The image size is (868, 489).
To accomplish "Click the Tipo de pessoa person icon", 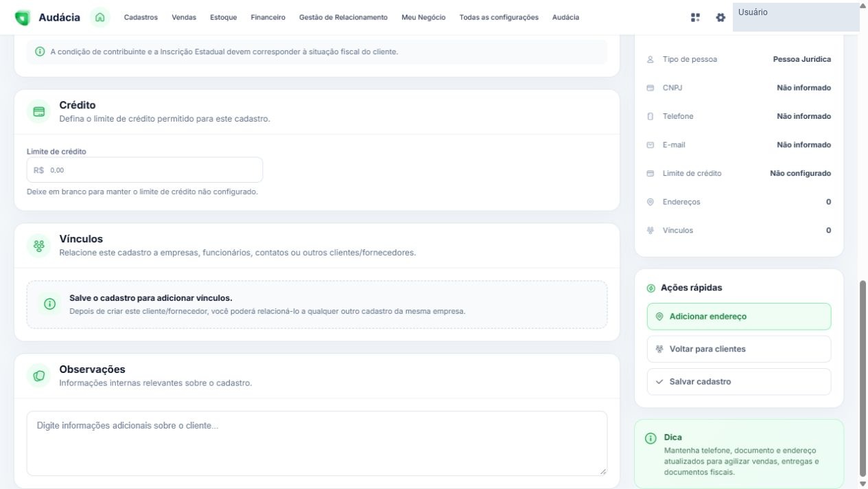I will (x=650, y=59).
